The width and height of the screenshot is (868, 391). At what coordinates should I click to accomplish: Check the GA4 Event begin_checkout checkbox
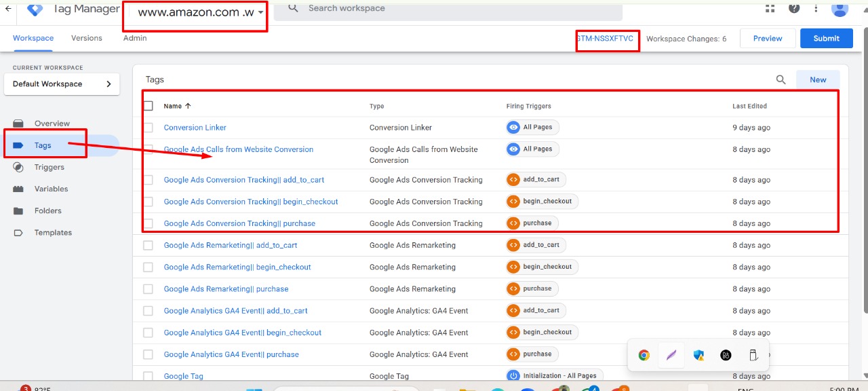pos(148,332)
